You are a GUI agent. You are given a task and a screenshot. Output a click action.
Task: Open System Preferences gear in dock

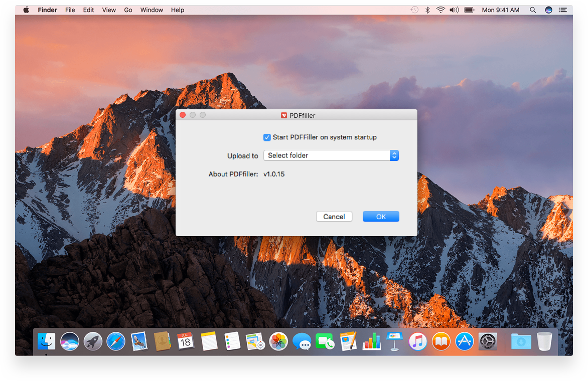coord(488,341)
